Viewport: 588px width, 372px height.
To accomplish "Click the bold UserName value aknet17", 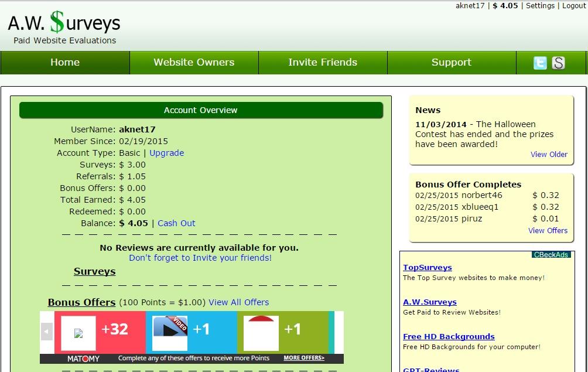I will coord(137,129).
